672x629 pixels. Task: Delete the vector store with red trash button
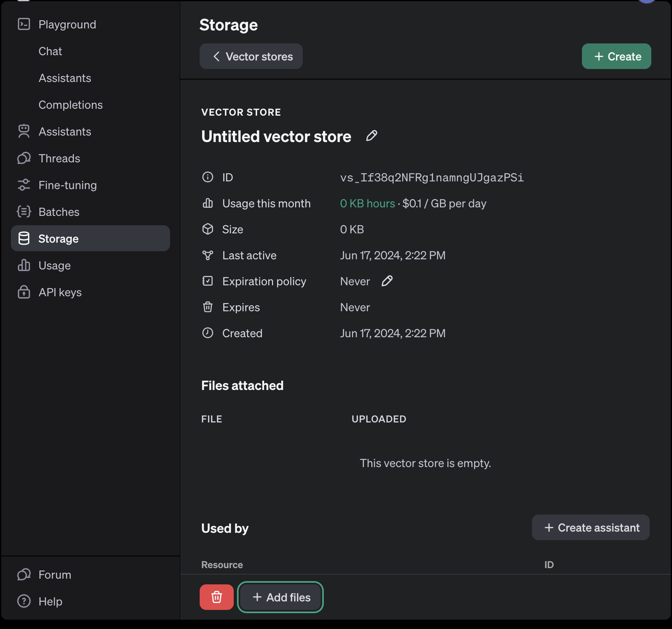216,597
